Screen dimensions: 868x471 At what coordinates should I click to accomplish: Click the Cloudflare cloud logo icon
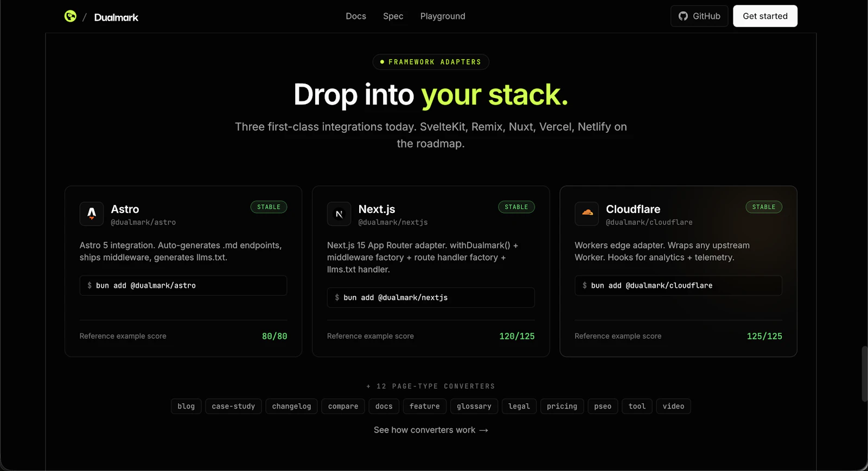coord(587,214)
